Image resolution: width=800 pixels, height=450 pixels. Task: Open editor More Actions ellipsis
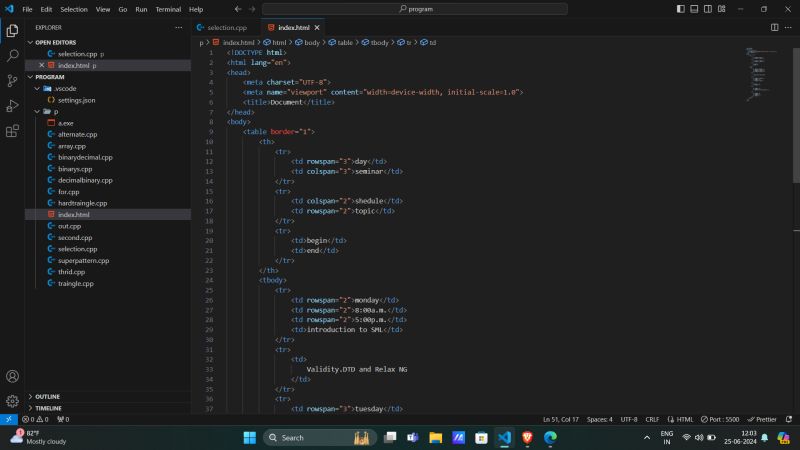(788, 28)
